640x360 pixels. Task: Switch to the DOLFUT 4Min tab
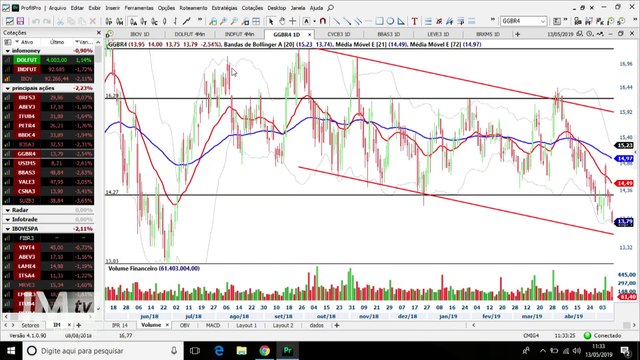click(x=189, y=34)
